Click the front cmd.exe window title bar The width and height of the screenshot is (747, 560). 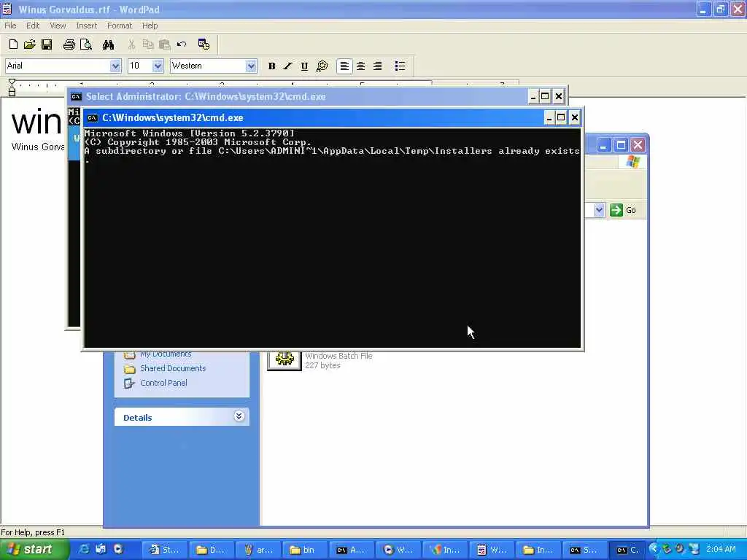coord(314,117)
